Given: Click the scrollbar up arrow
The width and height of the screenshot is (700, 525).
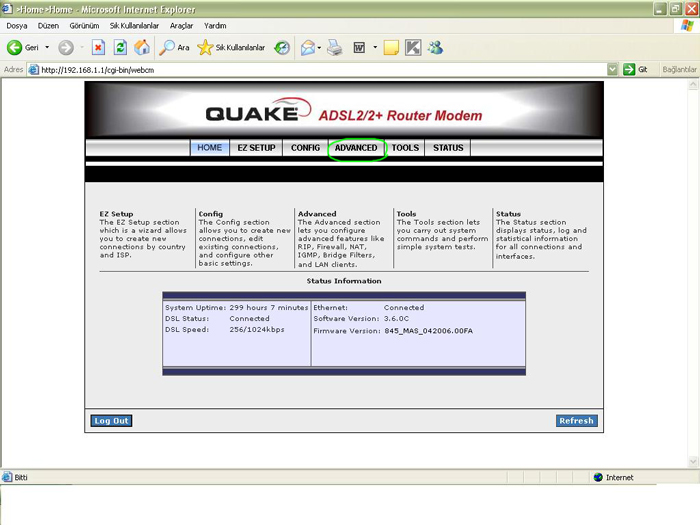Looking at the screenshot, I should pyautogui.click(x=693, y=84).
